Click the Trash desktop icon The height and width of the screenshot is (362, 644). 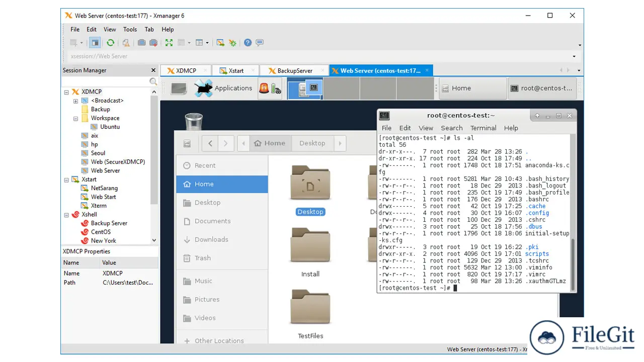click(x=194, y=121)
